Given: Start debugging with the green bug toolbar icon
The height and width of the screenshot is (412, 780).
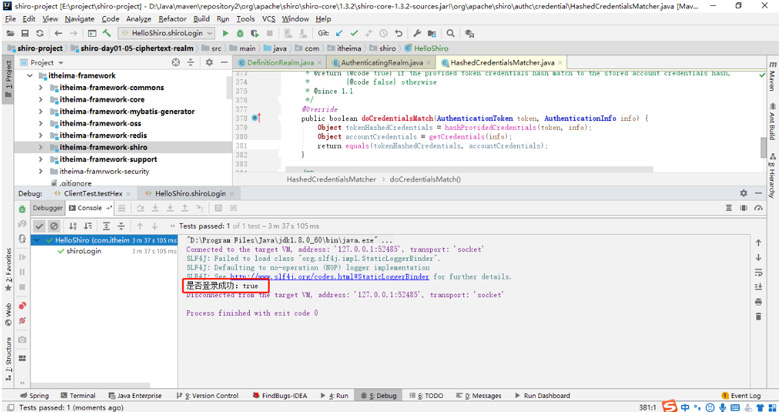Looking at the screenshot, I should (x=240, y=33).
